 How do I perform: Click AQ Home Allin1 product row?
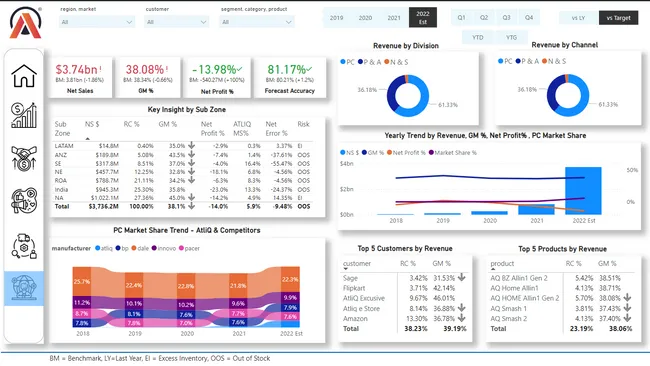pos(561,288)
